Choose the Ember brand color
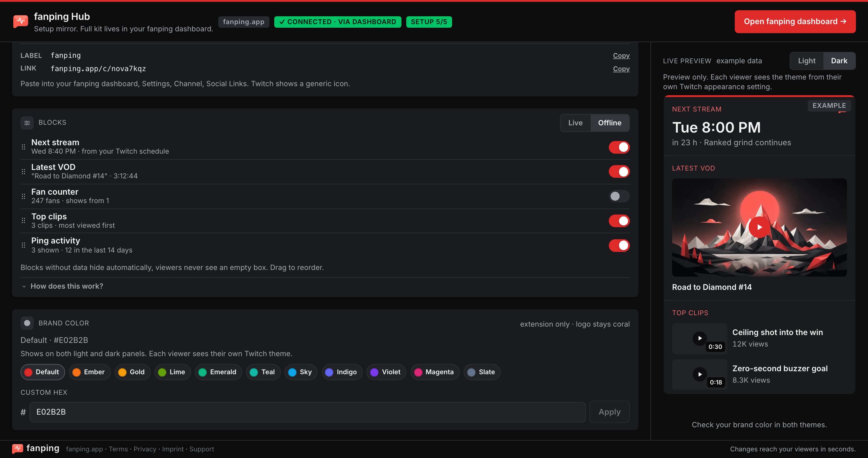This screenshot has width=868, height=458. tap(90, 372)
